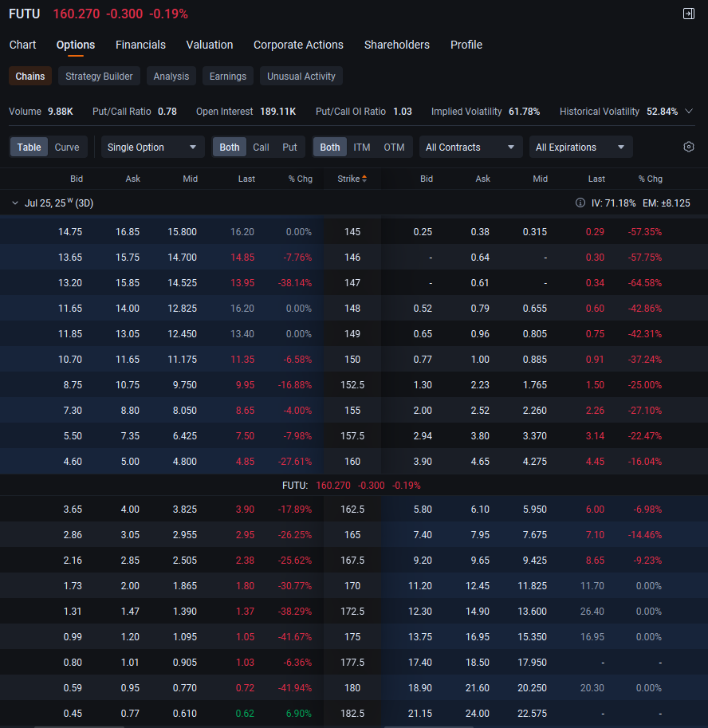
Task: Open Strategy Builder
Action: [x=99, y=76]
